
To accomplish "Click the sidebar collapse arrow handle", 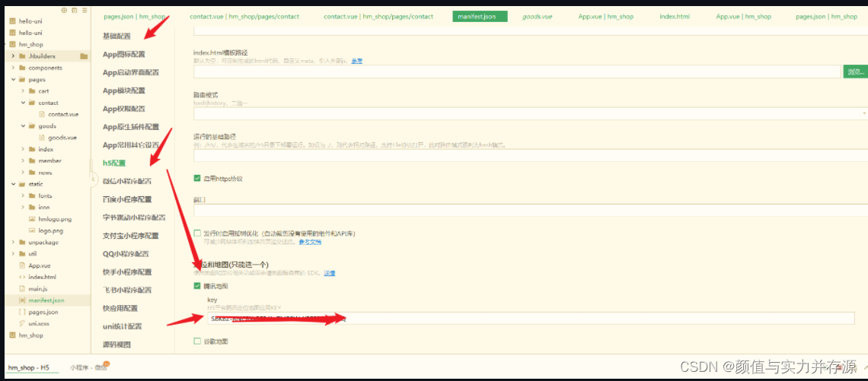I will tap(94, 179).
